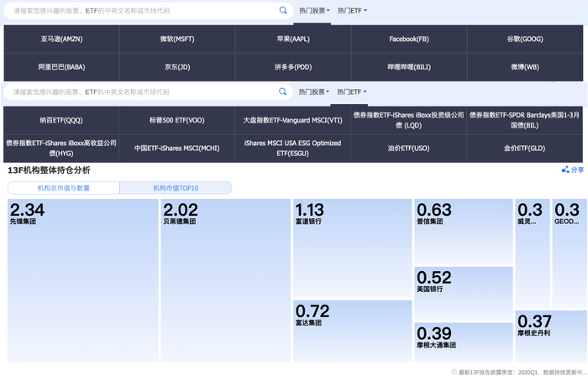
Task: Select the 摩根史丹利 0.37 treemap block
Action: [551, 336]
